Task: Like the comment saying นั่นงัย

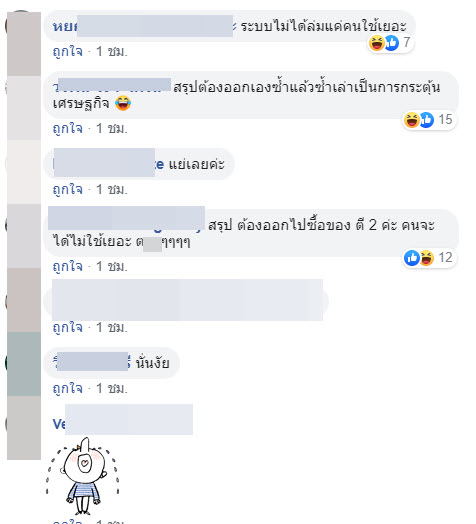Action: point(68,388)
